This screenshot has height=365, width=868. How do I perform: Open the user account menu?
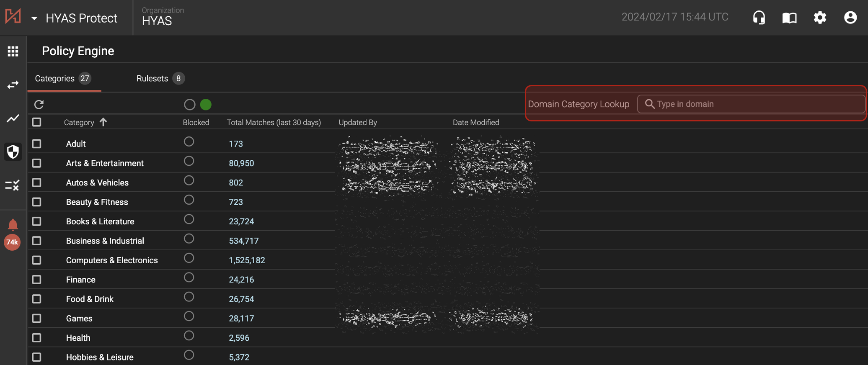coord(850,18)
